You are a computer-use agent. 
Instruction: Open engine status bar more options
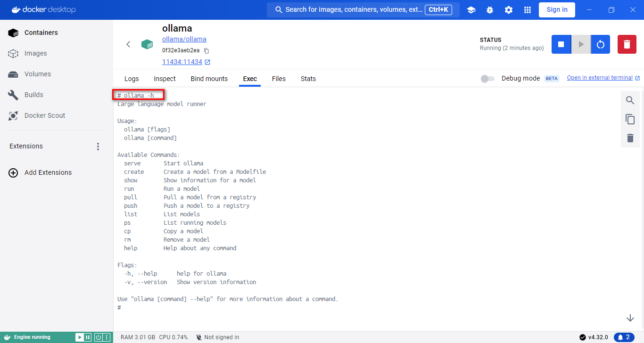[x=107, y=337]
